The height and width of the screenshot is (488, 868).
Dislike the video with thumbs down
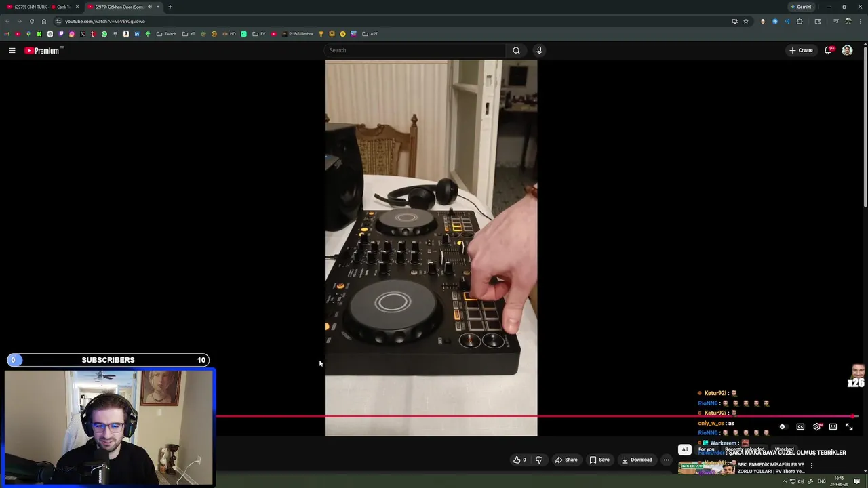[539, 460]
